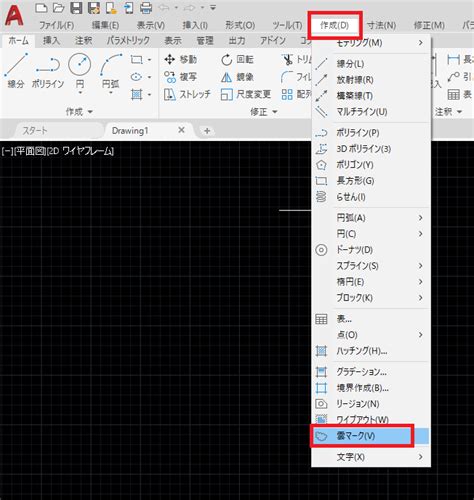Open the ellipse tool dropdown arrow

coord(149,77)
